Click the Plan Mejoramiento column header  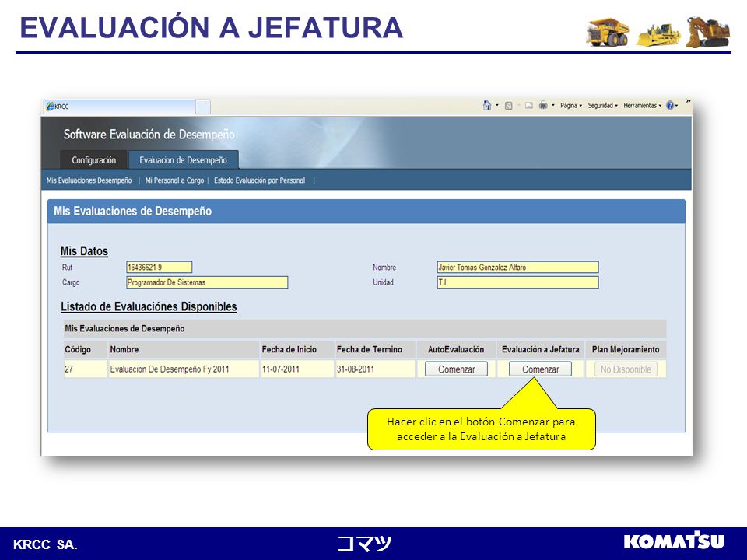(626, 349)
